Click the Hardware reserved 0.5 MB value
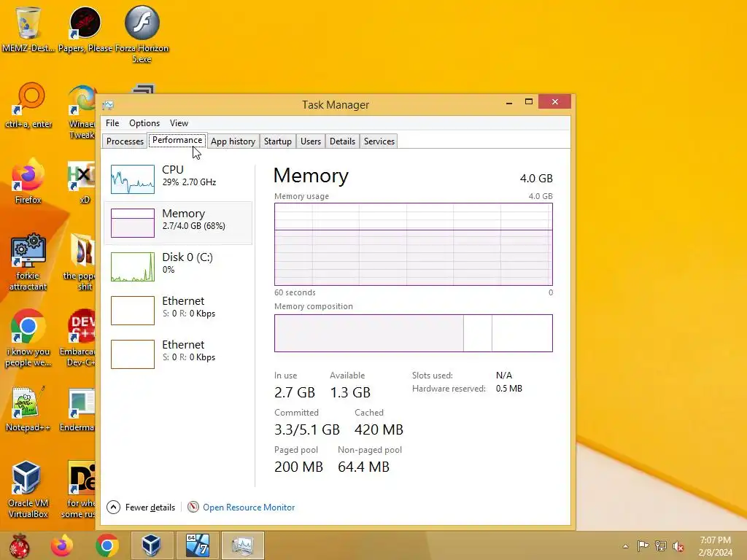The width and height of the screenshot is (747, 560). point(508,389)
